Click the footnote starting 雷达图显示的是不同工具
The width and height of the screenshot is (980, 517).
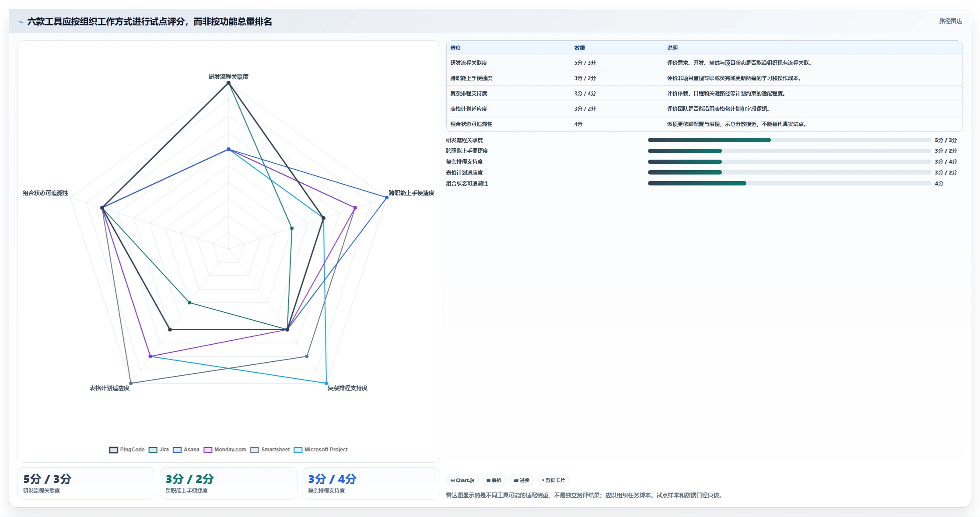[x=585, y=495]
